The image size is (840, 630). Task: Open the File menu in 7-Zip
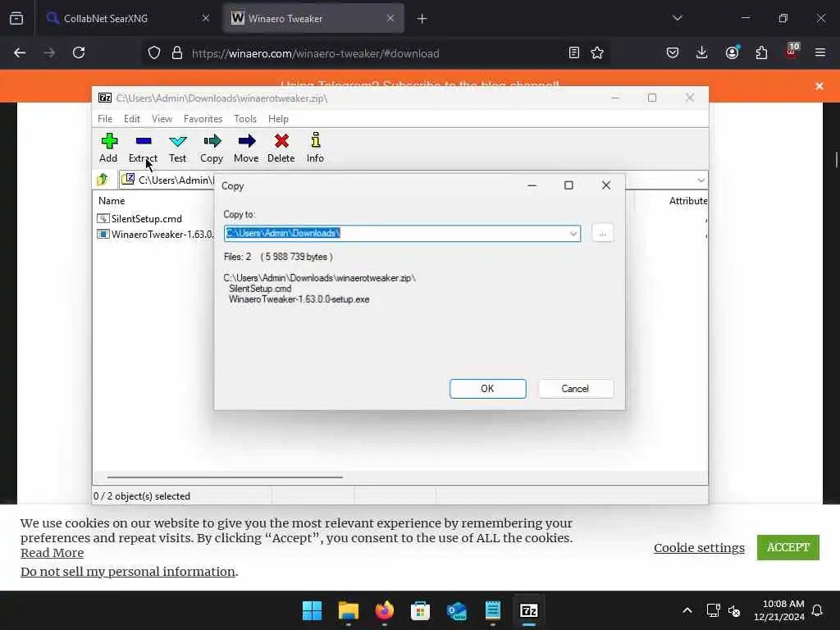pos(105,119)
